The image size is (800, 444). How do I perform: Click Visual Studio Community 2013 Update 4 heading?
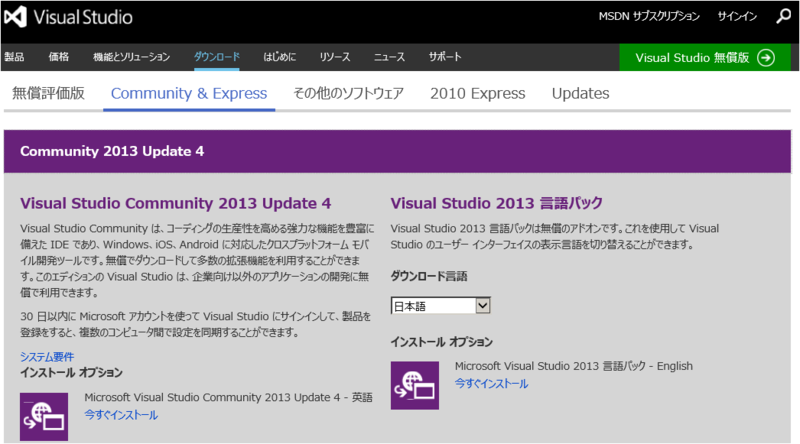pos(176,203)
